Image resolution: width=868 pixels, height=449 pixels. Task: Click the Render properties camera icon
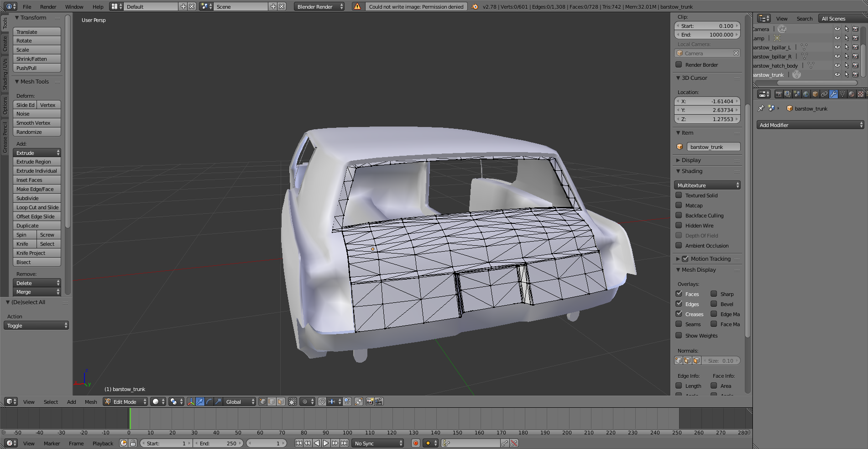pyautogui.click(x=779, y=94)
